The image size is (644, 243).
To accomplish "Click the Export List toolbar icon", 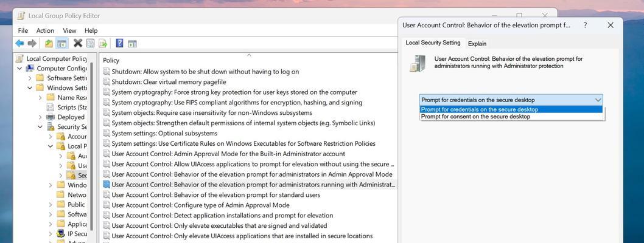I will point(103,44).
